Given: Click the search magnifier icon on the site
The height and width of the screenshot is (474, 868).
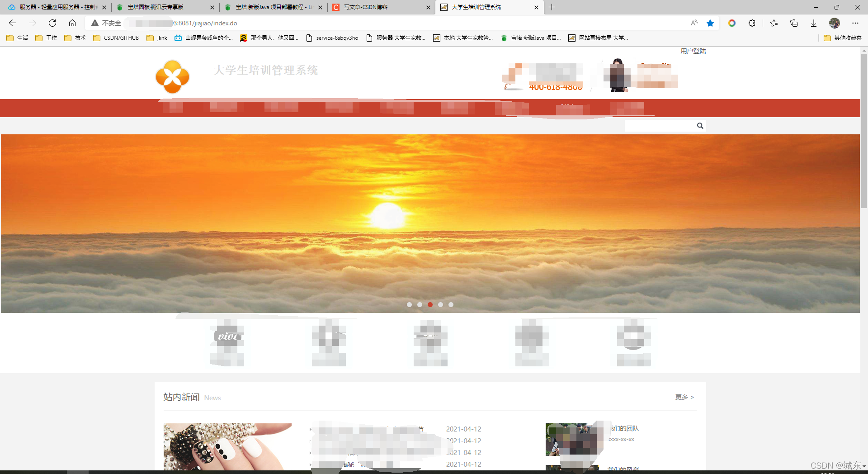Looking at the screenshot, I should point(700,126).
